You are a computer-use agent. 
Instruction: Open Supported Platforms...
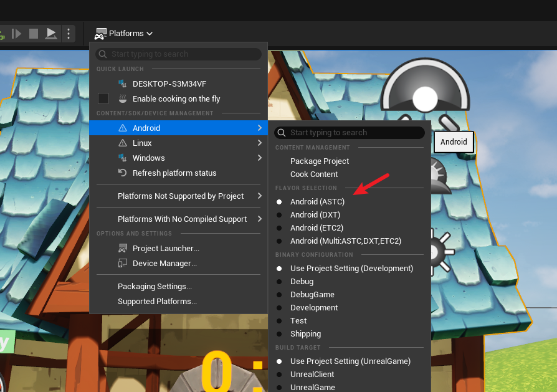[x=178, y=302]
